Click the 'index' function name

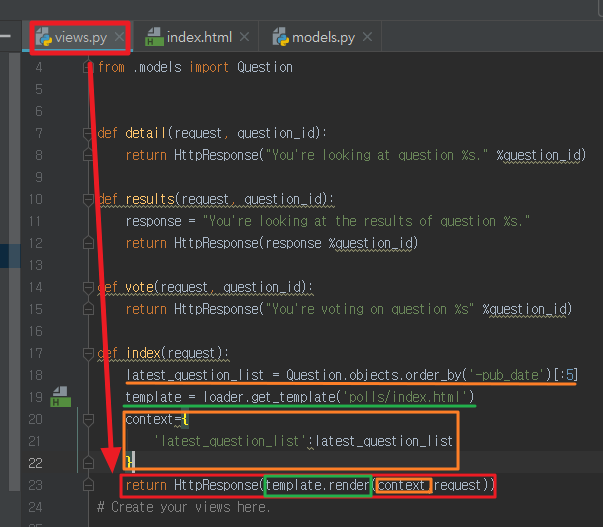(143, 353)
